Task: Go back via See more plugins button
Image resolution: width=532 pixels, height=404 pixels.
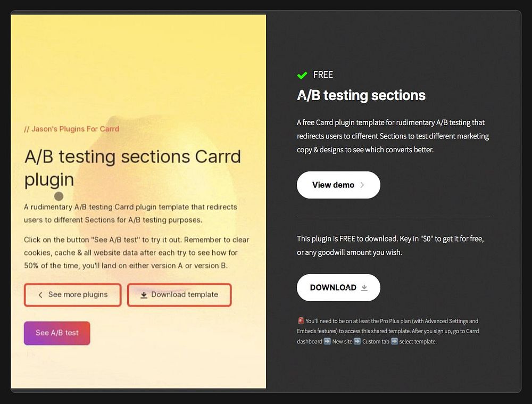Action: point(72,295)
